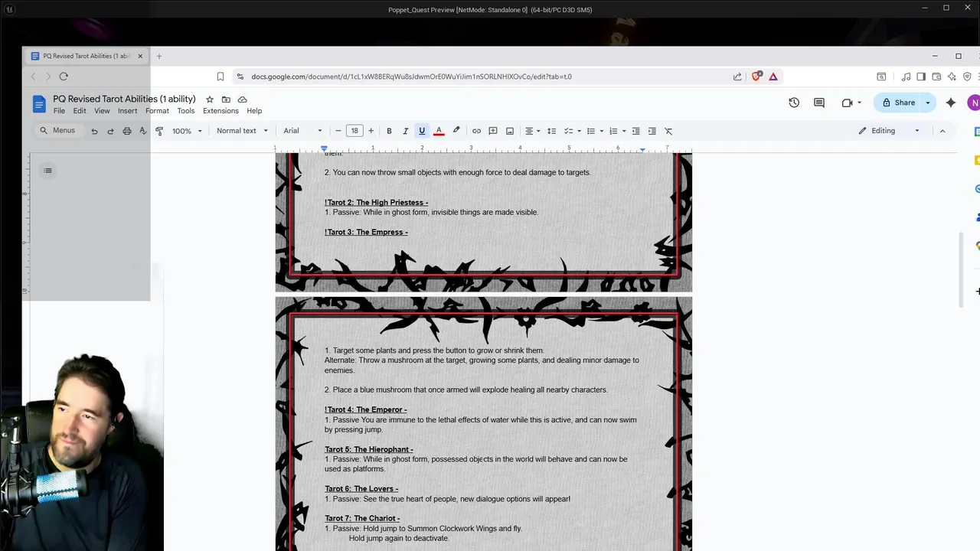This screenshot has width=980, height=551.
Task: Increase indent of the paragraph
Action: (x=652, y=131)
